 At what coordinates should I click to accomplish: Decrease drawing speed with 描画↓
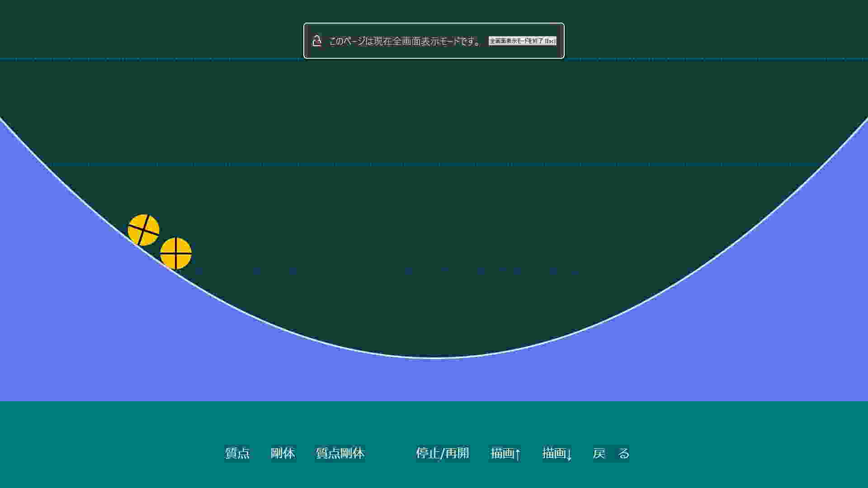click(x=557, y=453)
